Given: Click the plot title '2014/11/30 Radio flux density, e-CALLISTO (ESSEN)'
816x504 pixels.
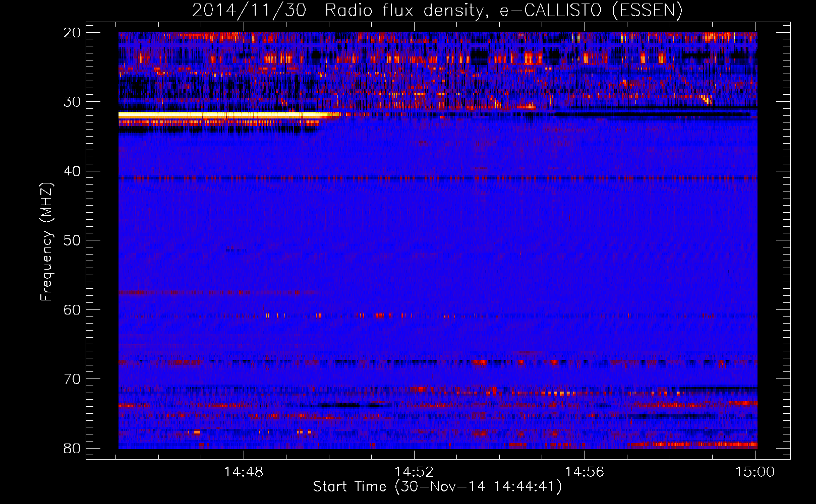Looking at the screenshot, I should [437, 10].
